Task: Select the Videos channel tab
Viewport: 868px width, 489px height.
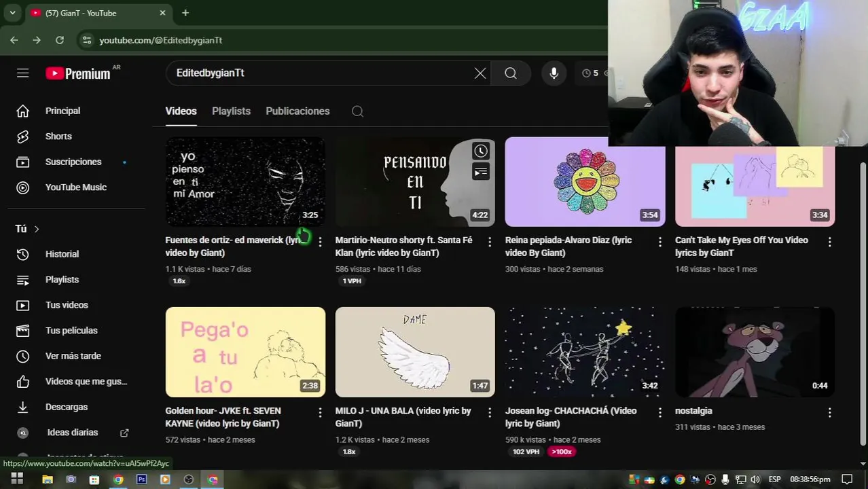Action: [x=181, y=111]
